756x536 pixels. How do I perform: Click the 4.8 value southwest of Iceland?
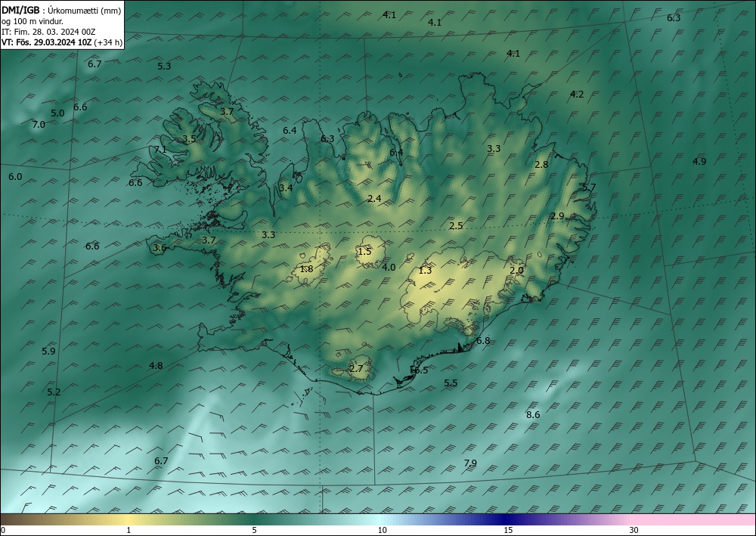click(156, 366)
